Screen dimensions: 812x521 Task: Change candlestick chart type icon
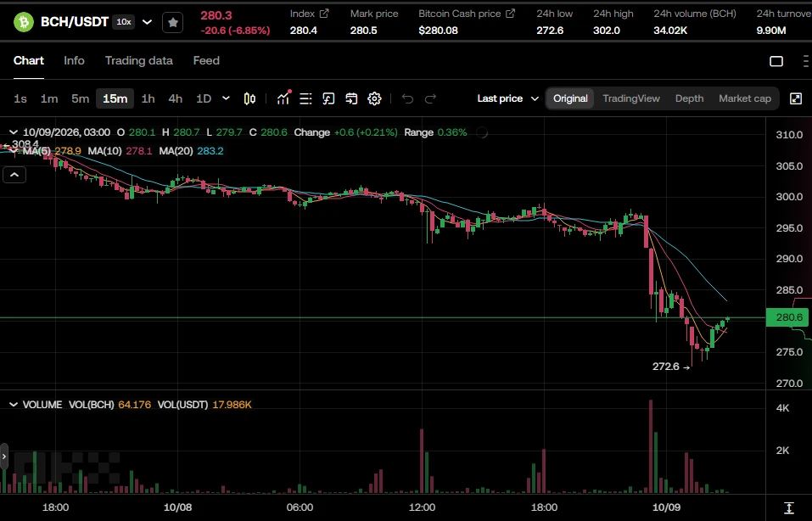coord(249,98)
